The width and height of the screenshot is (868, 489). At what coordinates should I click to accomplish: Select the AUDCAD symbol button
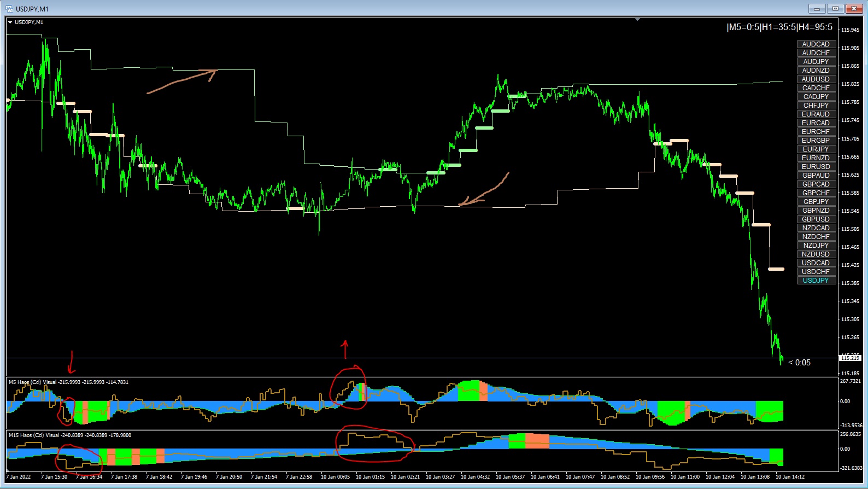pos(816,44)
